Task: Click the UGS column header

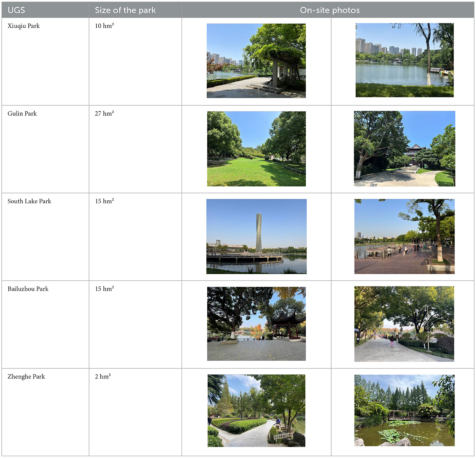Action: tap(16, 10)
